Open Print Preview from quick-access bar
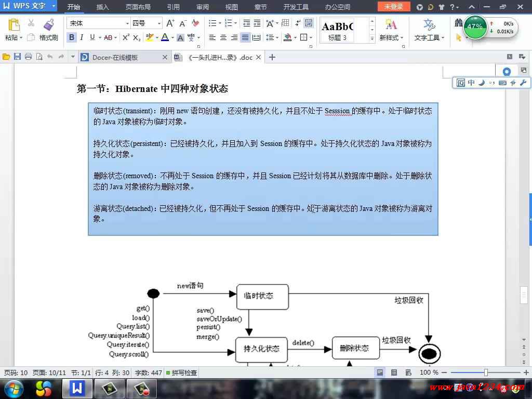 point(39,57)
